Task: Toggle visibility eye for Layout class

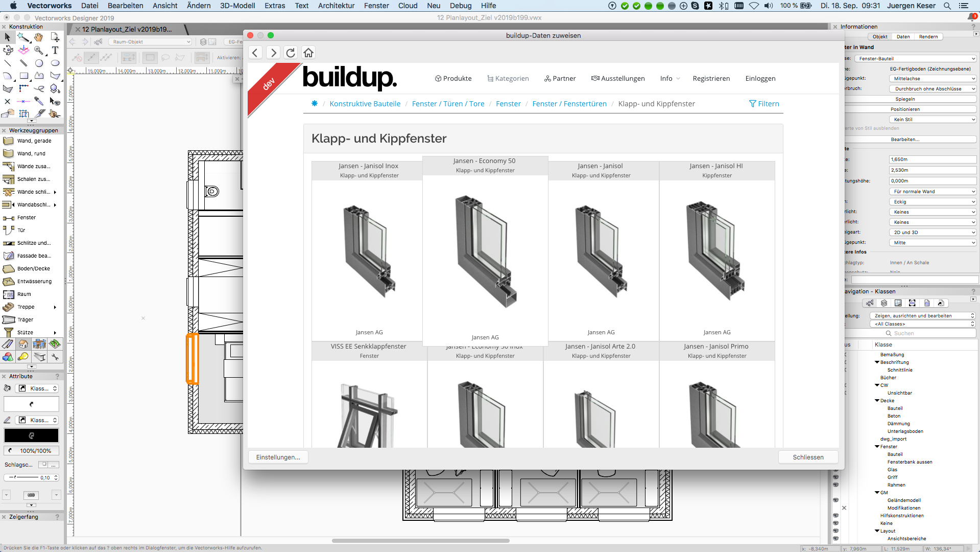Action: click(x=836, y=531)
